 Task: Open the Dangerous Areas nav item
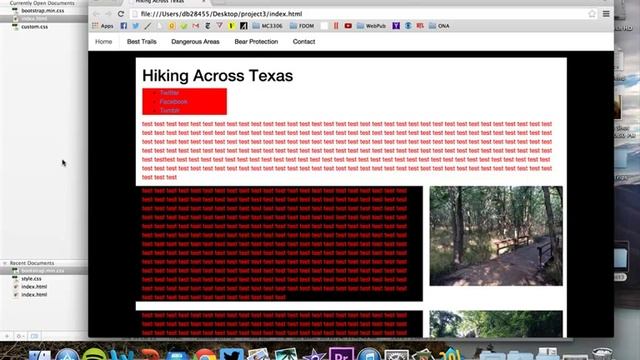(x=195, y=42)
